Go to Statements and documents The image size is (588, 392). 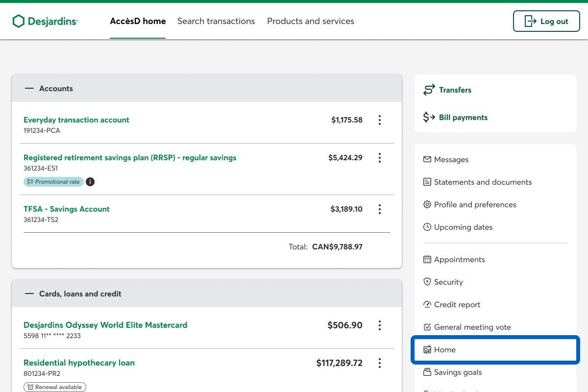(483, 182)
